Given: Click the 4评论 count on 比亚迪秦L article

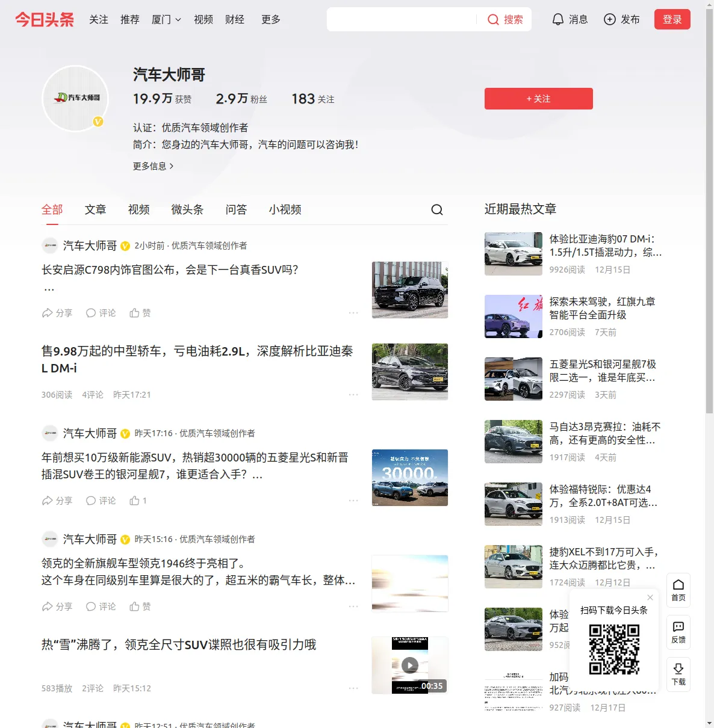Looking at the screenshot, I should (x=93, y=395).
